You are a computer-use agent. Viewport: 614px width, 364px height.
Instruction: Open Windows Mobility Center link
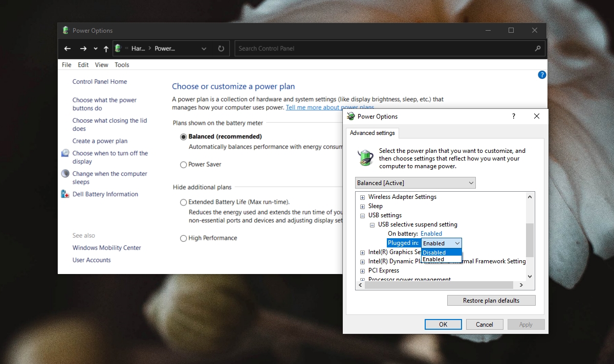tap(106, 248)
